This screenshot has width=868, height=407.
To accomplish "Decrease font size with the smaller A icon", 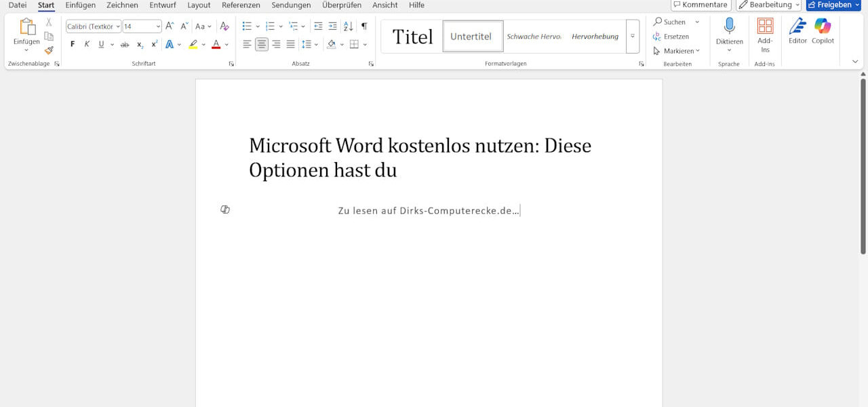I will point(184,26).
